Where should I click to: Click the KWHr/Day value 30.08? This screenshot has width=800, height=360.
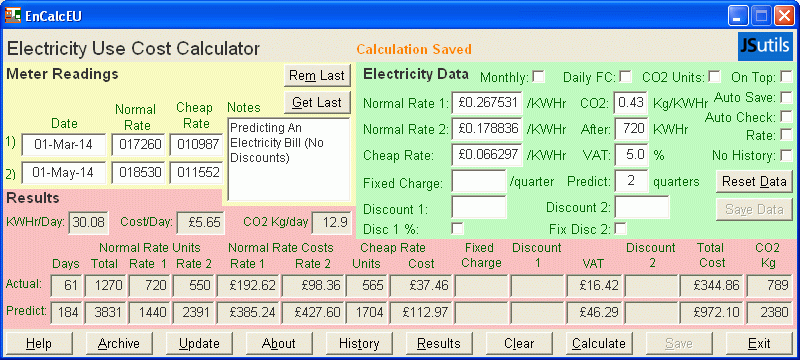88,222
